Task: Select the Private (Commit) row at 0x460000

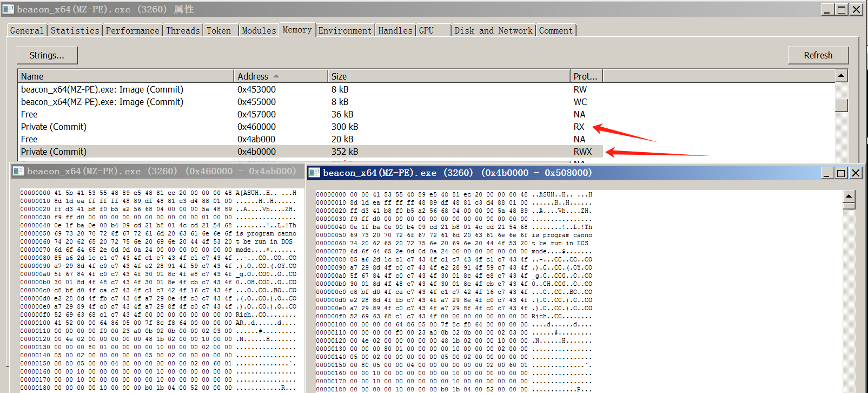Action: 54,127
